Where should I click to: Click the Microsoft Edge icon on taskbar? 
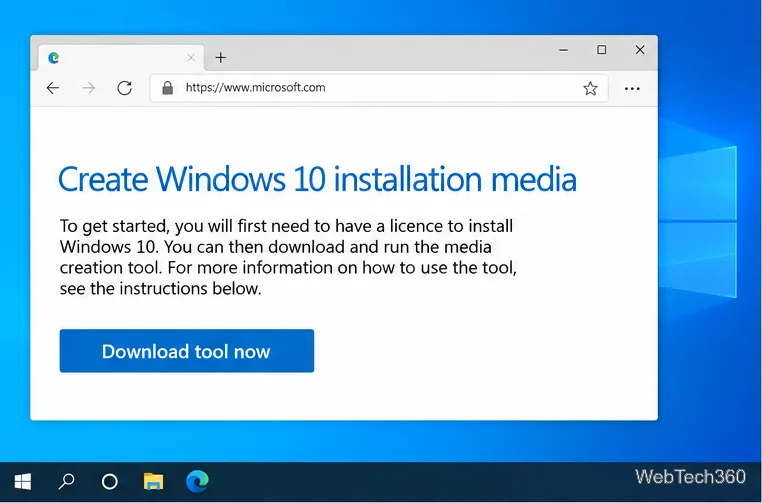[197, 481]
